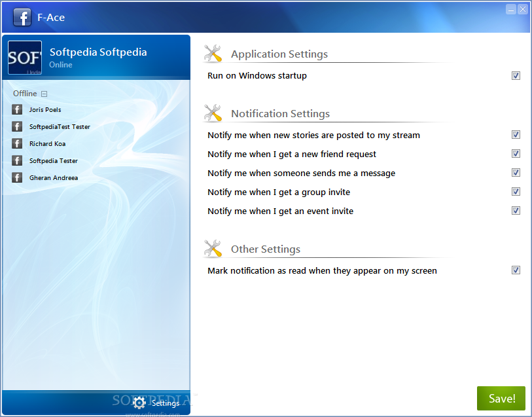Viewport: 532px width, 417px height.
Task: Click the Settings gear icon
Action: coord(139,403)
